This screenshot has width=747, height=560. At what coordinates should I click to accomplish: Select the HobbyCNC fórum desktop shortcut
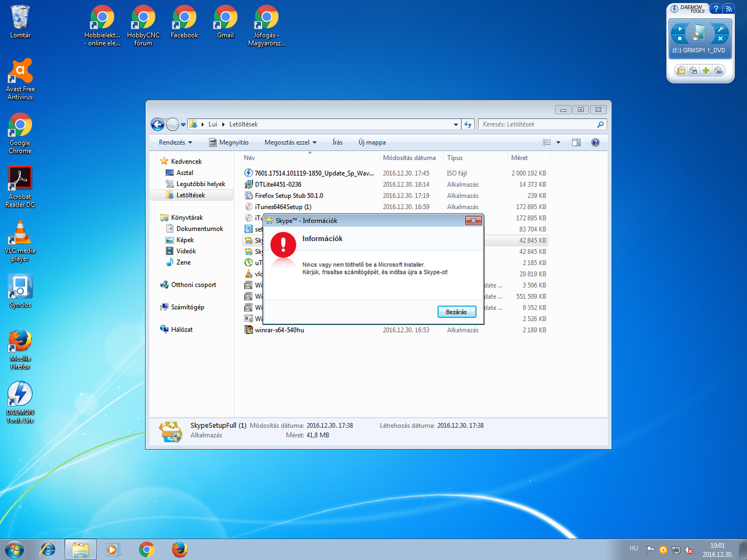[143, 26]
